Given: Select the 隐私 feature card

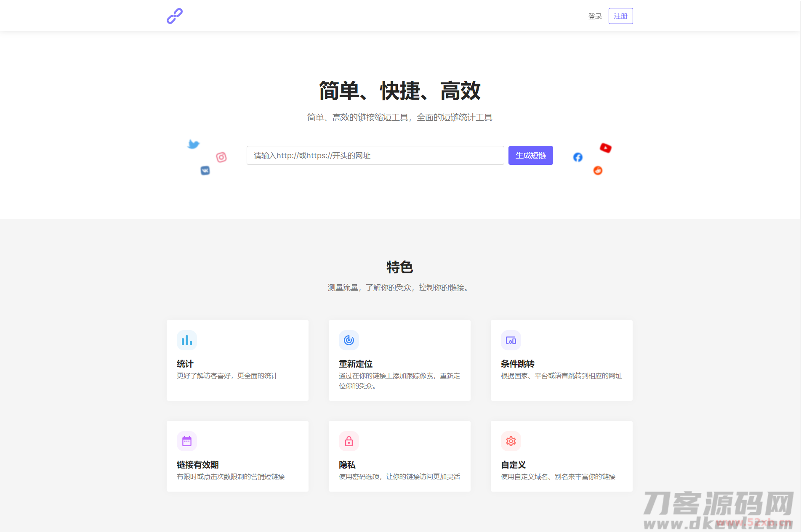Looking at the screenshot, I should tap(399, 456).
